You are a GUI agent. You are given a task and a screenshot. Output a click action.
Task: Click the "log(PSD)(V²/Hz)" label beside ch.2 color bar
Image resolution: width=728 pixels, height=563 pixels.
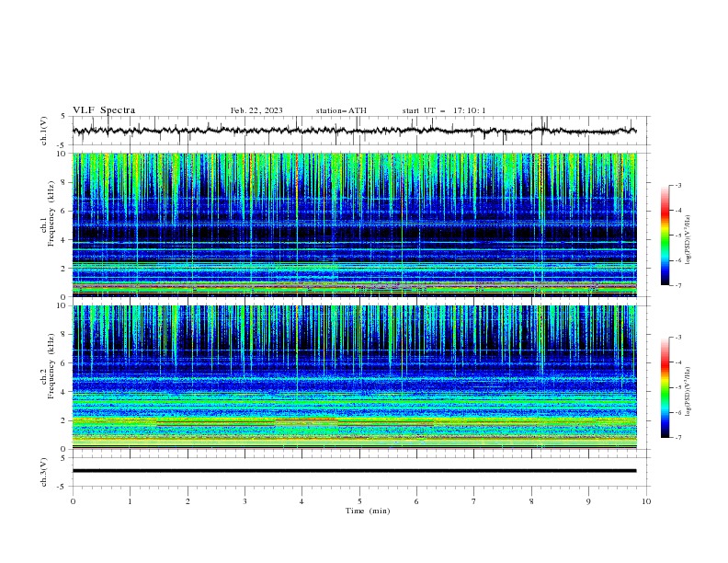pos(688,391)
